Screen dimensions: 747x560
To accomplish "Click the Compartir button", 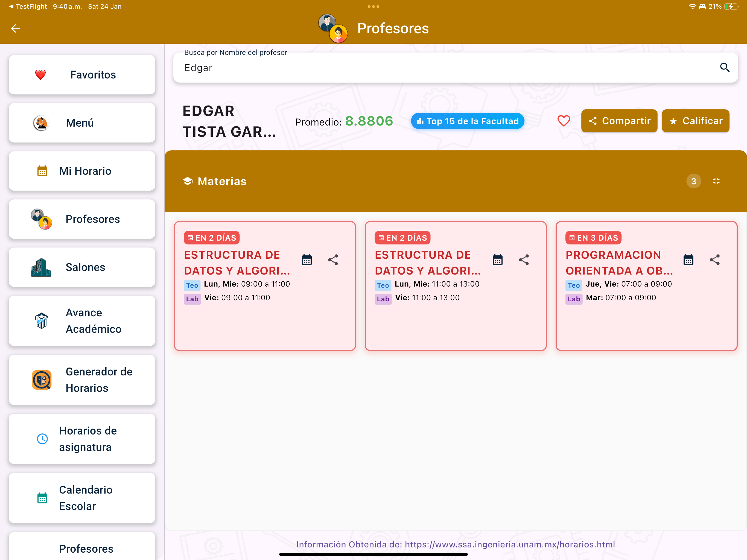I will pyautogui.click(x=619, y=121).
